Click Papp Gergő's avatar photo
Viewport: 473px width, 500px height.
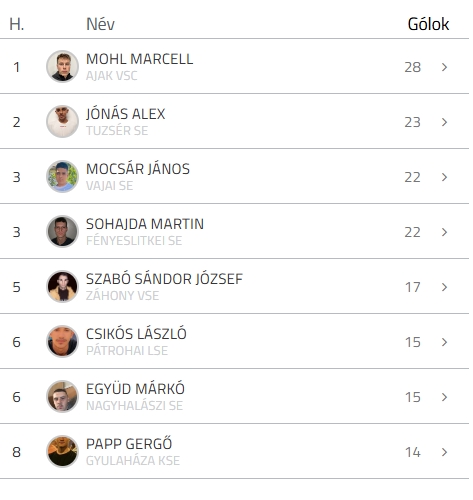[x=62, y=451]
